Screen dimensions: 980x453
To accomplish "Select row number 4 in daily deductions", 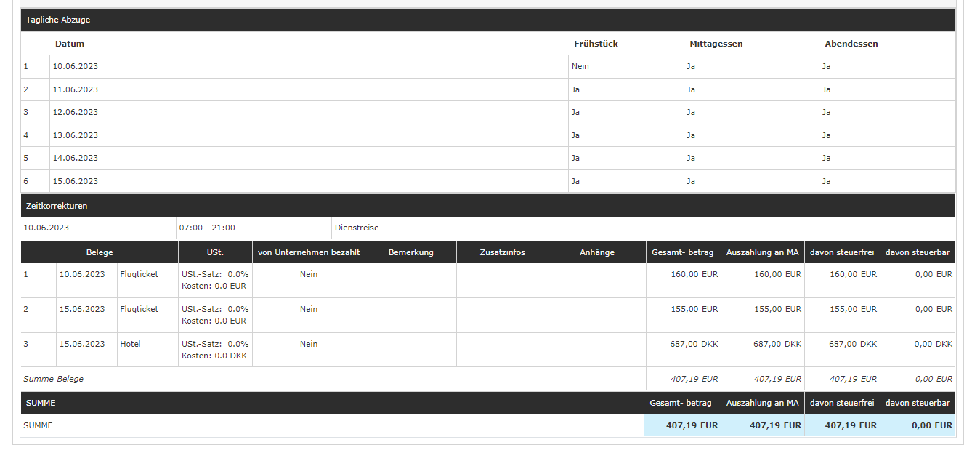I will pyautogui.click(x=26, y=135).
